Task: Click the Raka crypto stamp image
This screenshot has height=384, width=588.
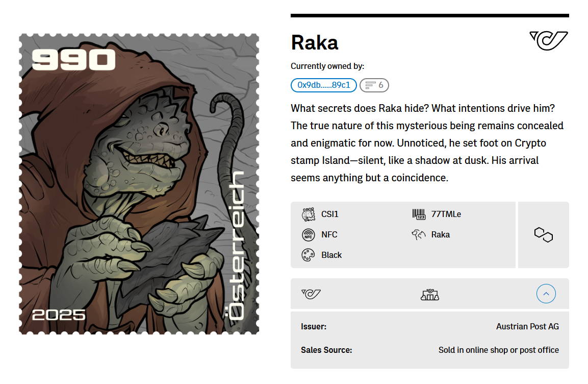Action: pyautogui.click(x=138, y=184)
